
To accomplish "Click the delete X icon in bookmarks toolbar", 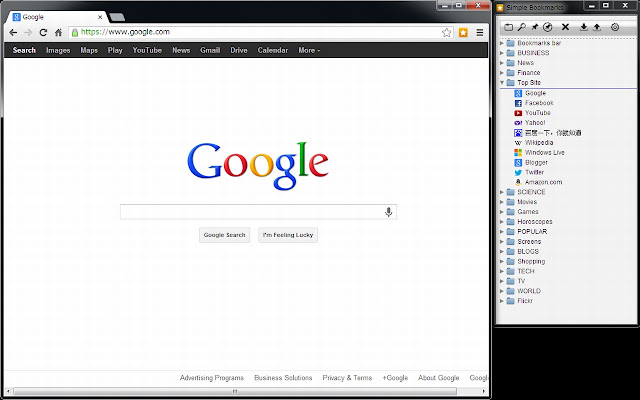I will coord(565,27).
